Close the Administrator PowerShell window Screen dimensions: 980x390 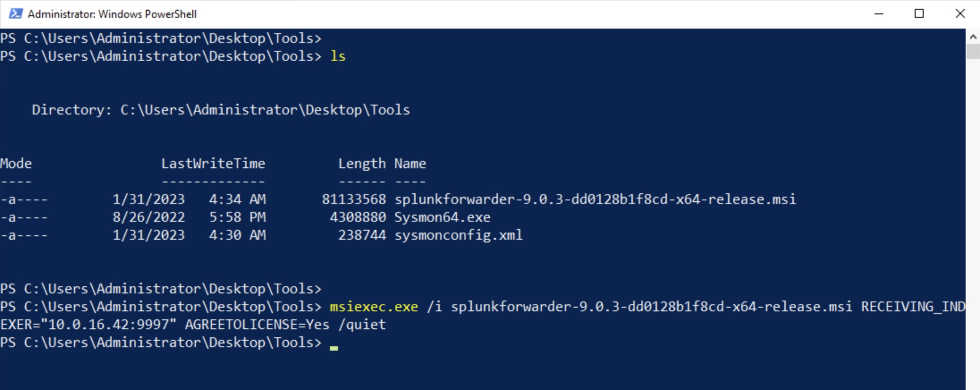[x=960, y=14]
